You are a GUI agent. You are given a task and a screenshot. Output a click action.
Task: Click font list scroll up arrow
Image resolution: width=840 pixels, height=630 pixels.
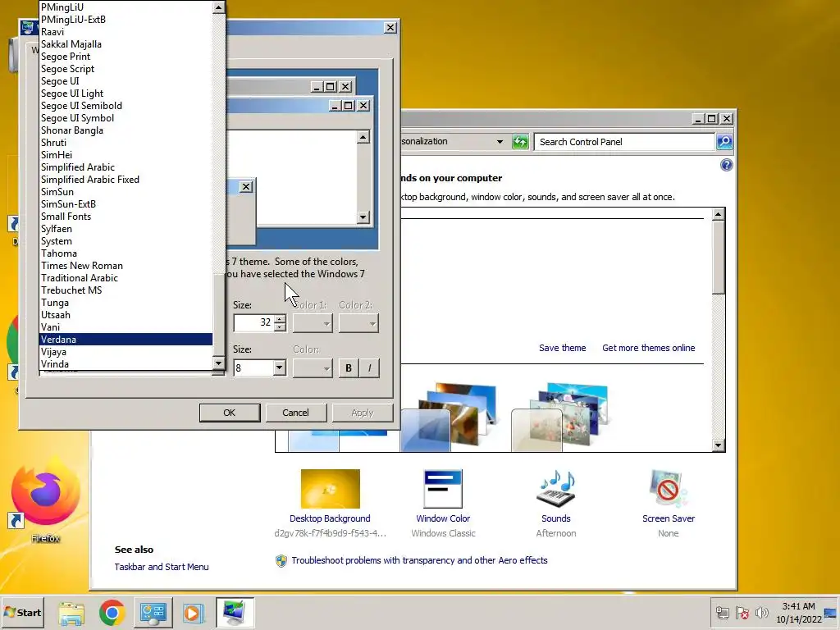tap(218, 7)
